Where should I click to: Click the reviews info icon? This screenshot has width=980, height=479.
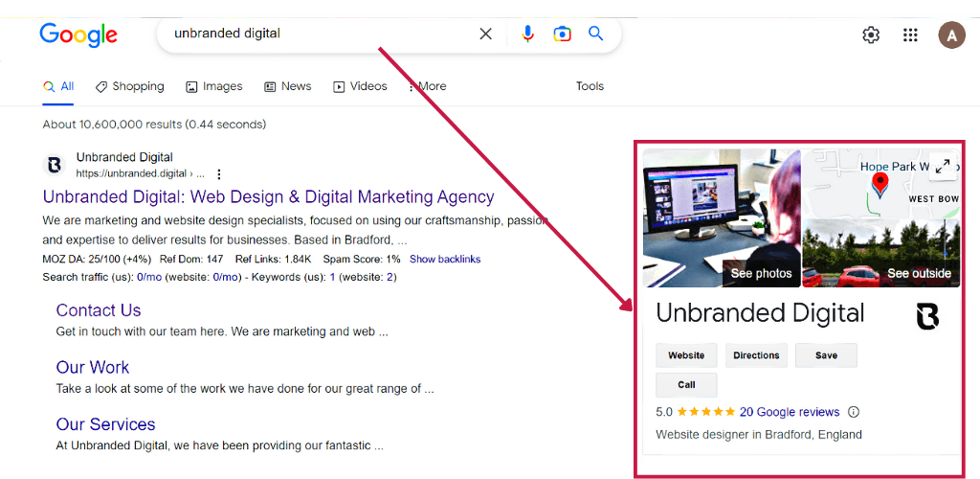point(854,412)
